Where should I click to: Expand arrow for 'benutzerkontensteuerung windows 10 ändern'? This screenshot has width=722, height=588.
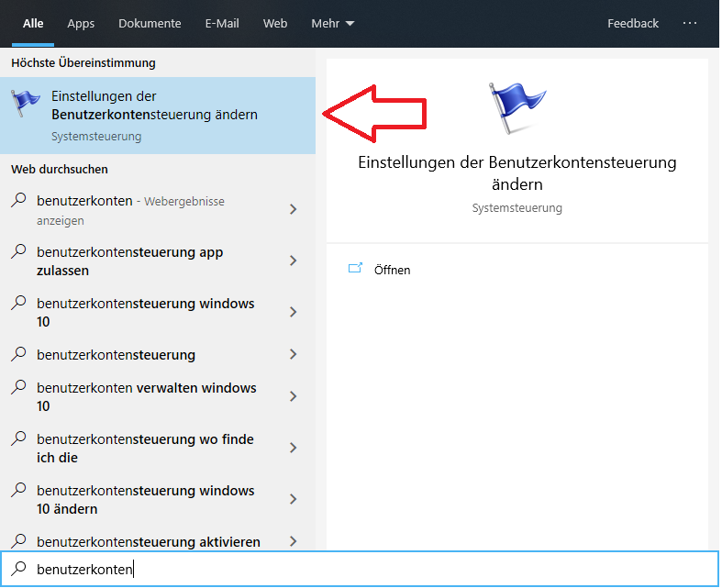click(x=294, y=499)
